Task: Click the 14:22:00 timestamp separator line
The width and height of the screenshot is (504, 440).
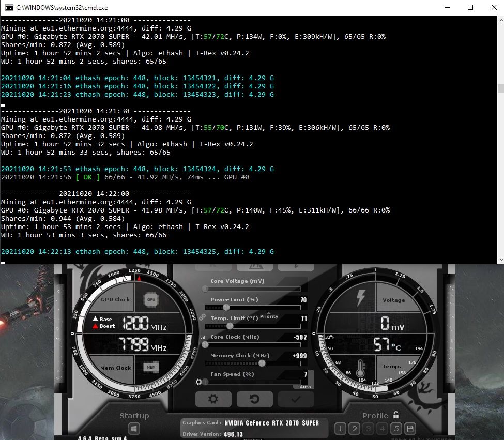Action: click(x=96, y=194)
